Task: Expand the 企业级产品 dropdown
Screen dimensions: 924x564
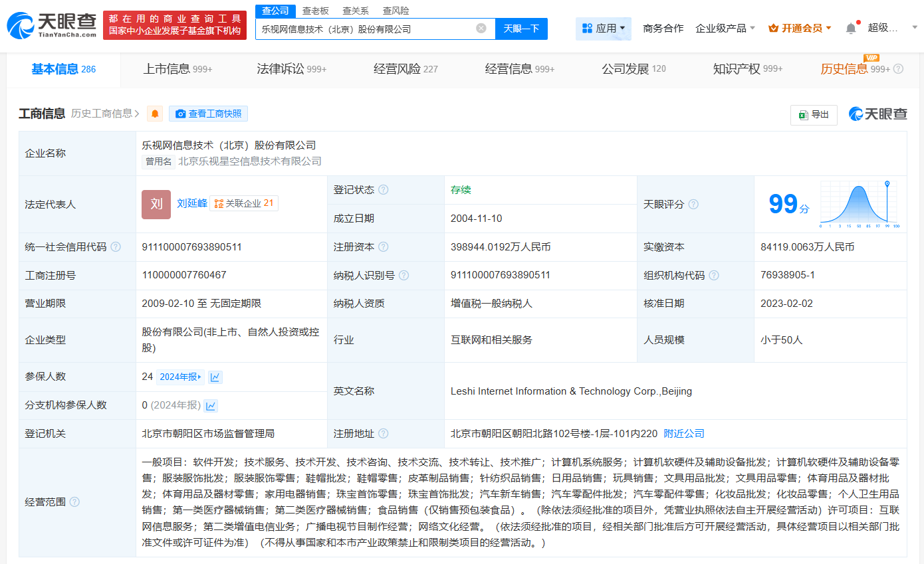Action: (725, 29)
